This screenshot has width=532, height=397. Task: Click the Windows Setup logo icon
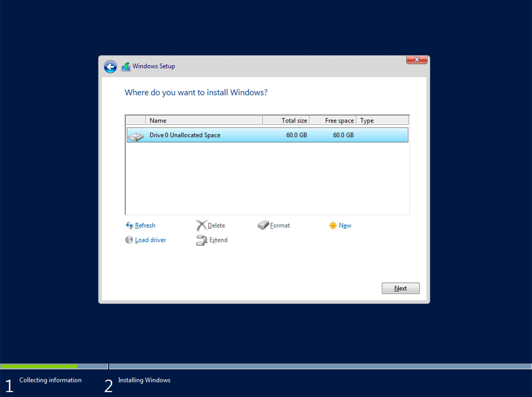click(x=127, y=66)
